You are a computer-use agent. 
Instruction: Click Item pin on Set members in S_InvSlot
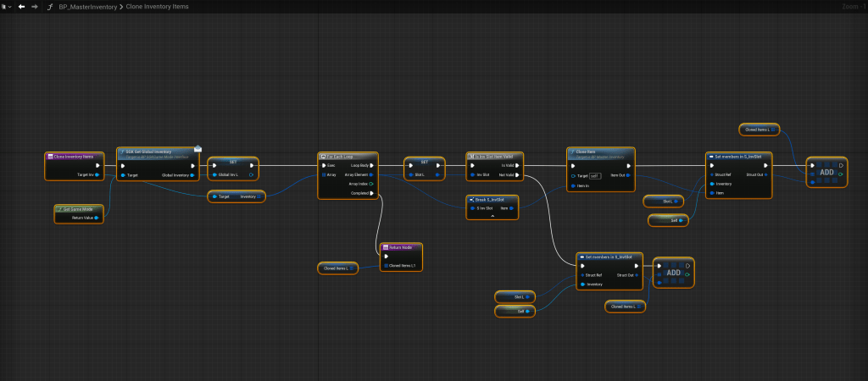(x=712, y=193)
